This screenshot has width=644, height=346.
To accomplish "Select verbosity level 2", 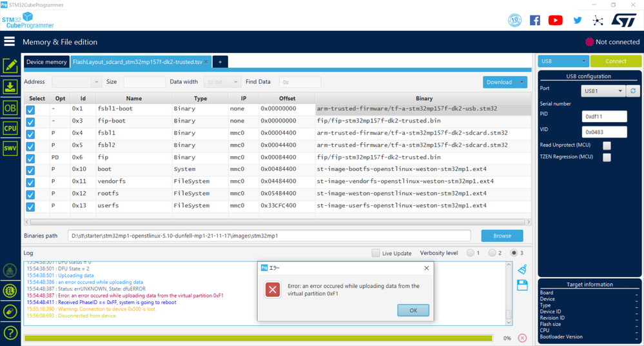I will 492,253.
